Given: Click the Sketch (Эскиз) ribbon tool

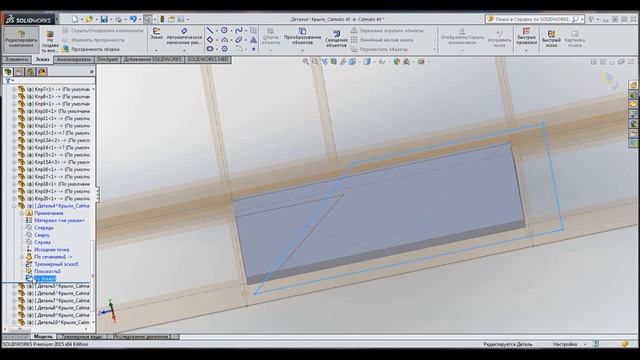Looking at the screenshot, I should (156, 33).
